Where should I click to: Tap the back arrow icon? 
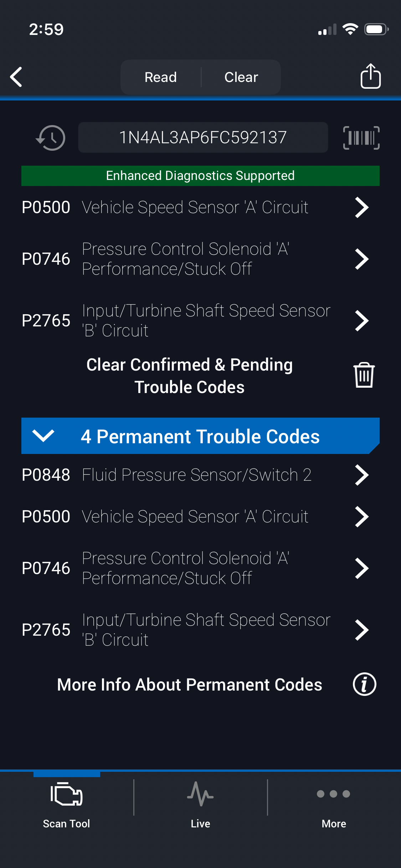(x=16, y=77)
